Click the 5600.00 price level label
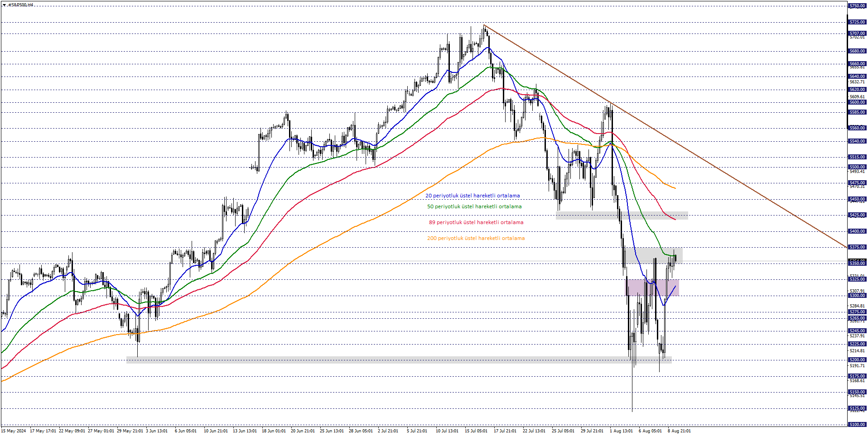The image size is (868, 436). tap(857, 102)
